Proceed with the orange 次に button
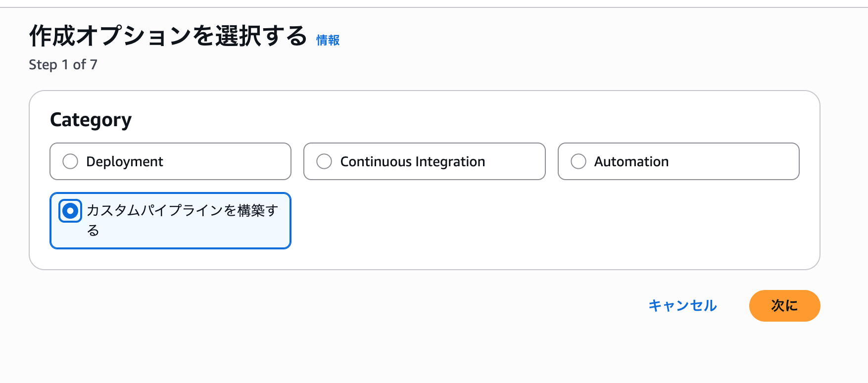Viewport: 868px width, 383px height. pos(784,306)
